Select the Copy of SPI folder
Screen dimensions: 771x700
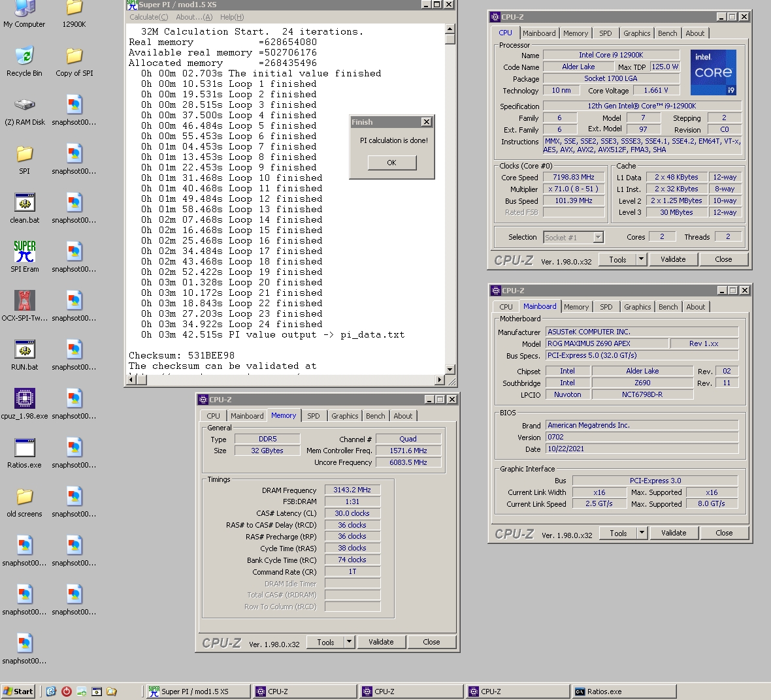coord(74,56)
